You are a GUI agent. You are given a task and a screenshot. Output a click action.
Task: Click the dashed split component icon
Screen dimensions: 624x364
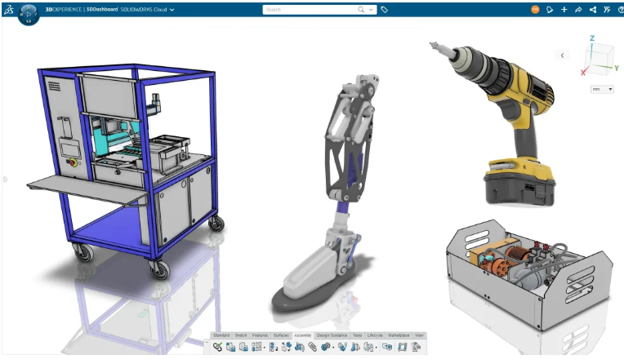pos(368,347)
